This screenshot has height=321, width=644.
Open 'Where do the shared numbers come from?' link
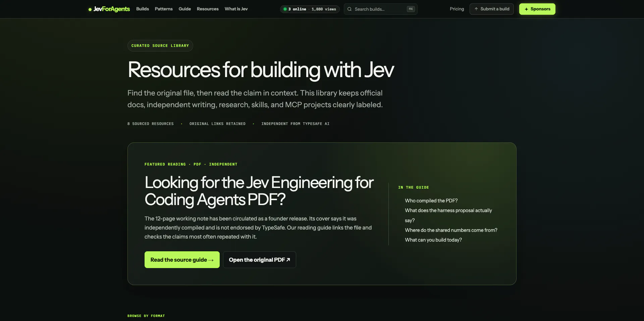pyautogui.click(x=451, y=230)
